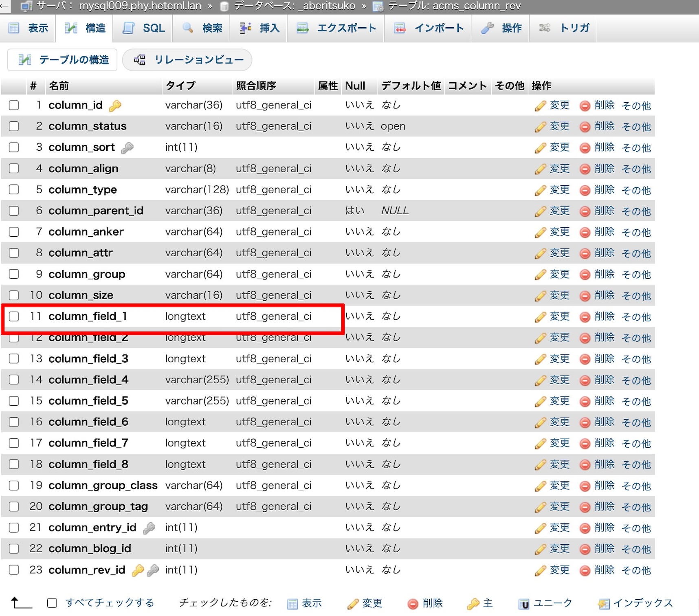Click pencil edit icon for column_group_class
The image size is (699, 616).
click(540, 486)
